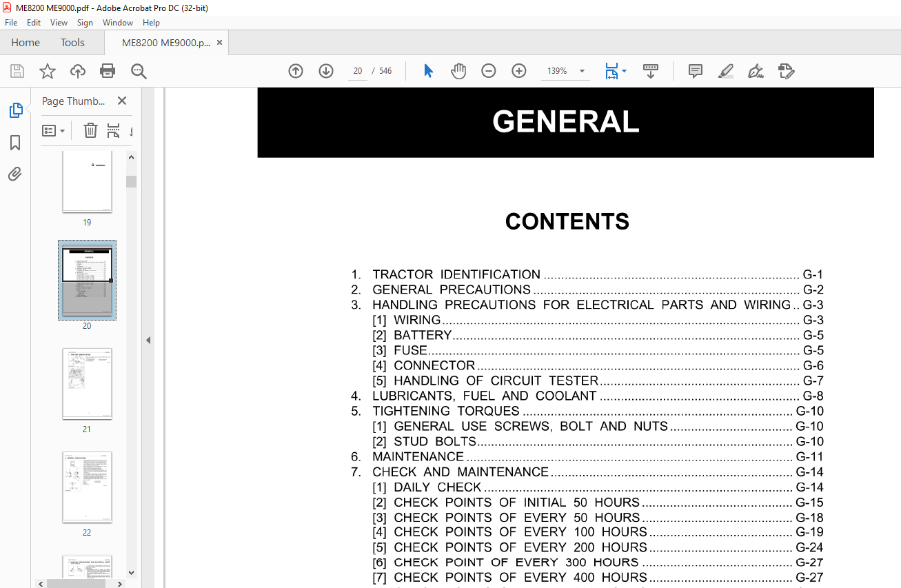Bookmark the file with star icon
Viewport: 901px width, 588px height.
pos(48,71)
